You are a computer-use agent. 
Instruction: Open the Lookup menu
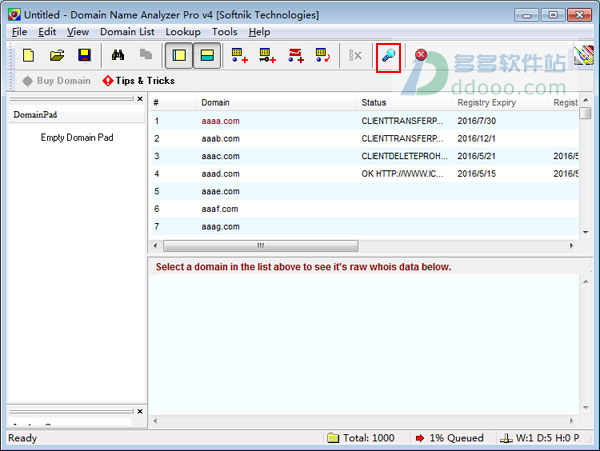tap(183, 32)
